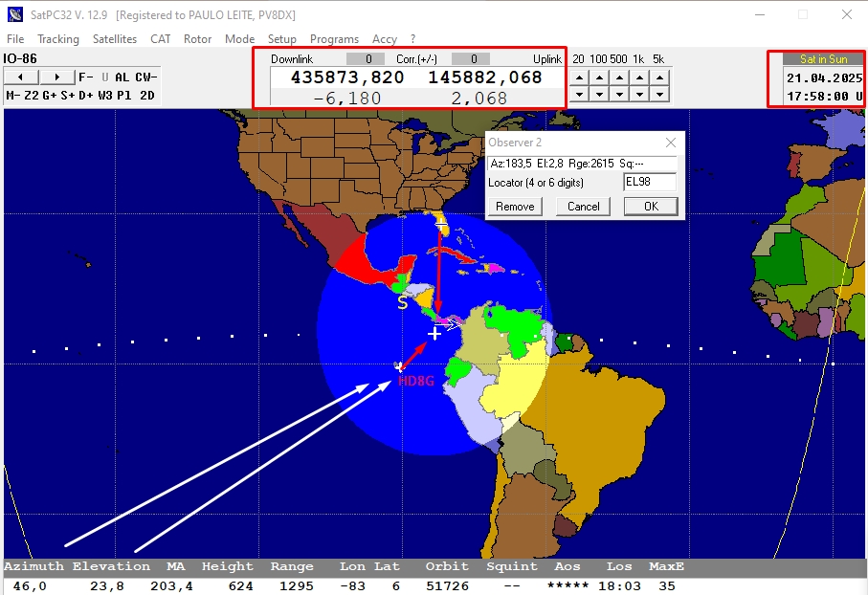The width and height of the screenshot is (868, 595).
Task: Open the ? help menu
Action: [413, 39]
